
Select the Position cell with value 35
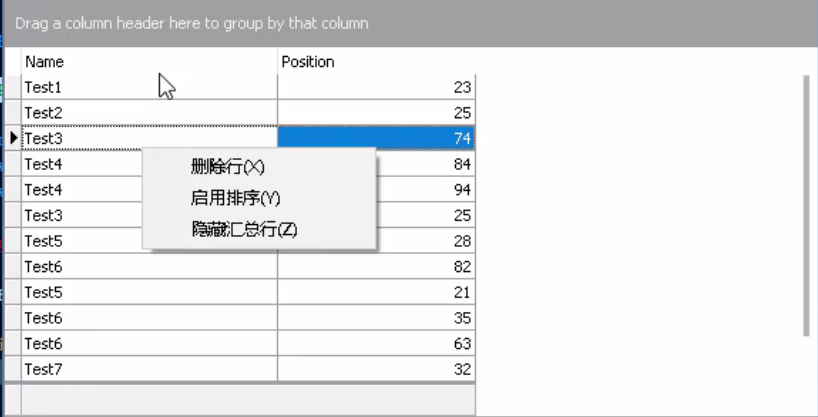coord(376,318)
